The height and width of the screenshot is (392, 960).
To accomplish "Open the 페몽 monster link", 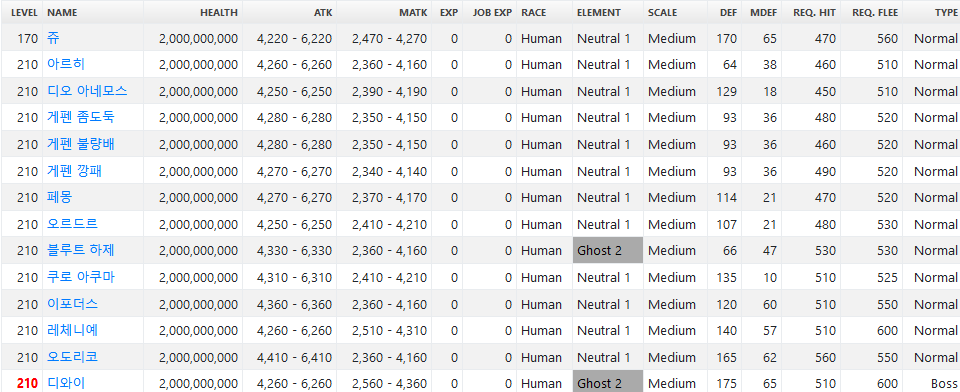I will [x=60, y=197].
